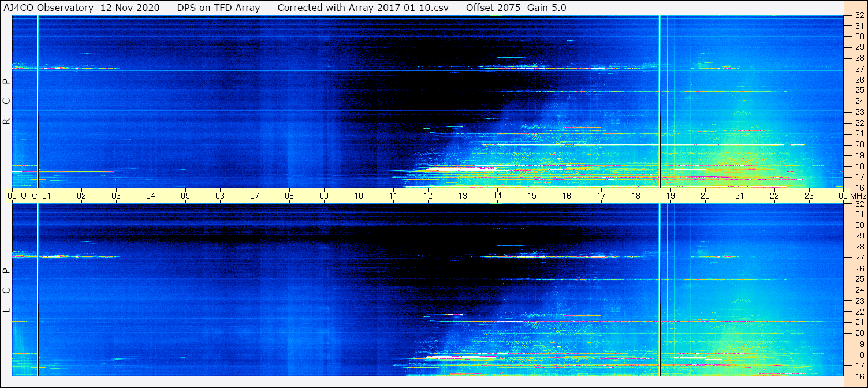
Task: Click the AJ4CO Observatory title text
Action: pyautogui.click(x=49, y=8)
